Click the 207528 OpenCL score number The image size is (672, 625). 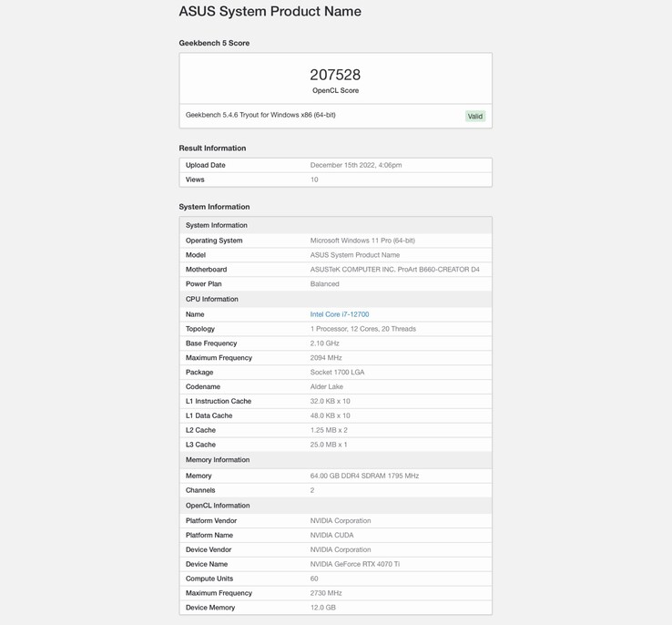[335, 75]
